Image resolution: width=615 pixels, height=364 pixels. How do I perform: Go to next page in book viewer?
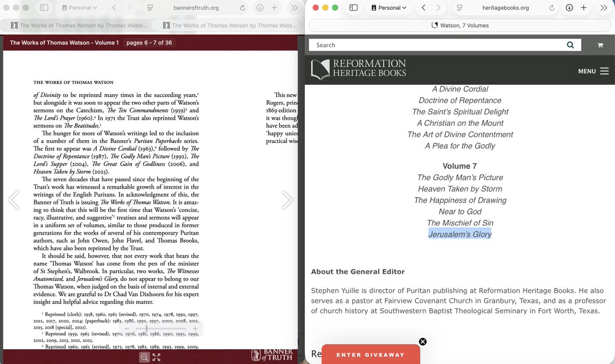click(x=288, y=200)
